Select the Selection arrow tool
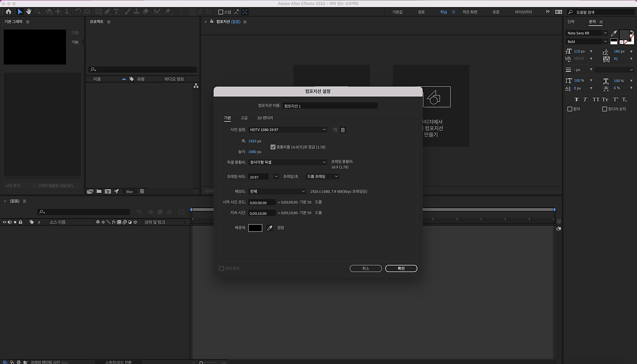This screenshot has height=364, width=637. coord(20,11)
